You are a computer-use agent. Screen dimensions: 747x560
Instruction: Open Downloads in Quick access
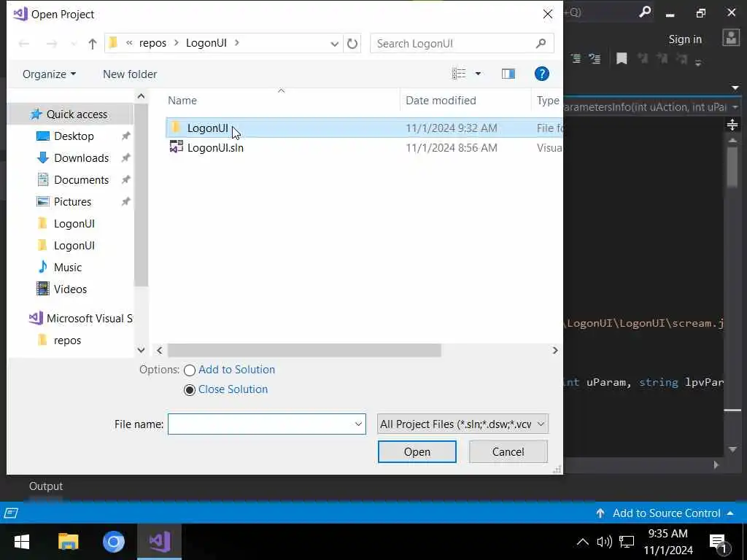(x=82, y=158)
